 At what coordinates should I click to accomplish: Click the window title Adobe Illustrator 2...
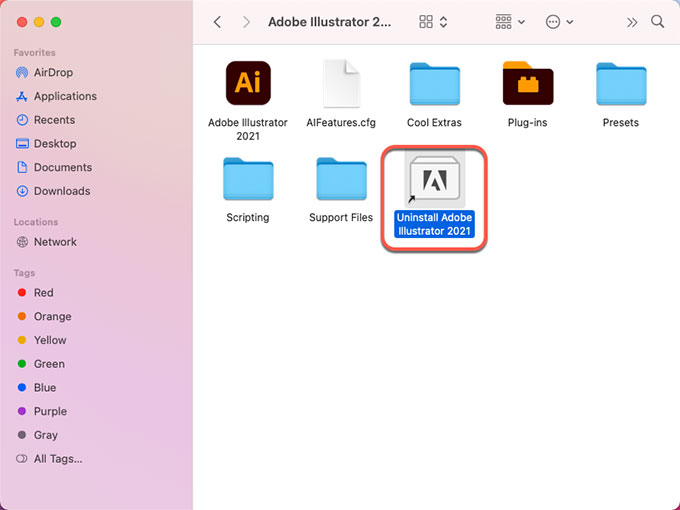[x=330, y=22]
